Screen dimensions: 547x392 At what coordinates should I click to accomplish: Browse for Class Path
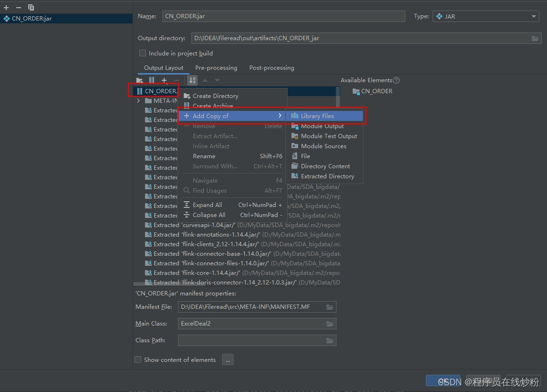click(330, 340)
